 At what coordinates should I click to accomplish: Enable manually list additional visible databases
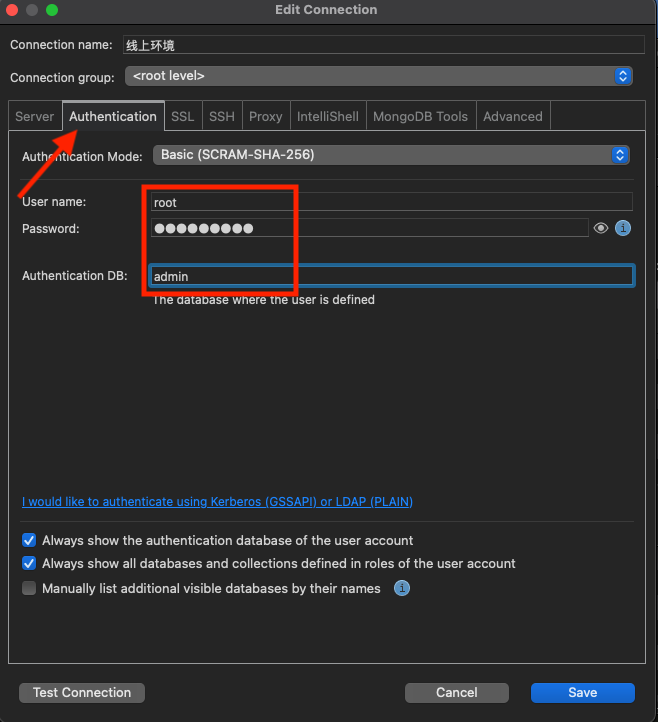pos(29,588)
